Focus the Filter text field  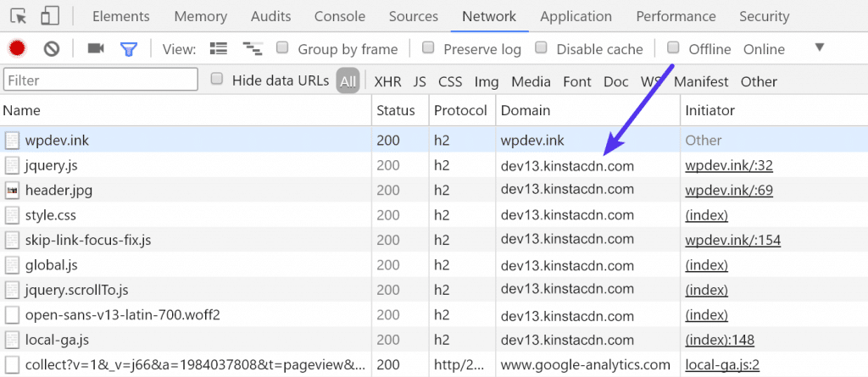click(x=101, y=80)
